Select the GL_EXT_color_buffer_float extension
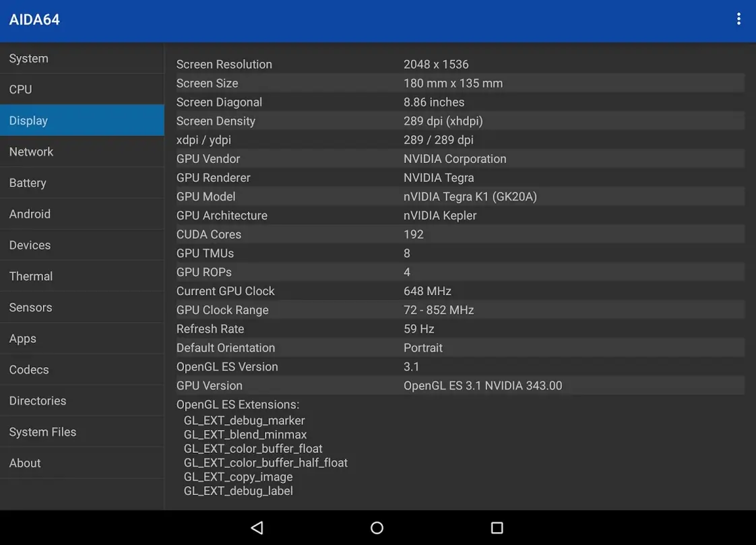756x545 pixels. point(253,448)
